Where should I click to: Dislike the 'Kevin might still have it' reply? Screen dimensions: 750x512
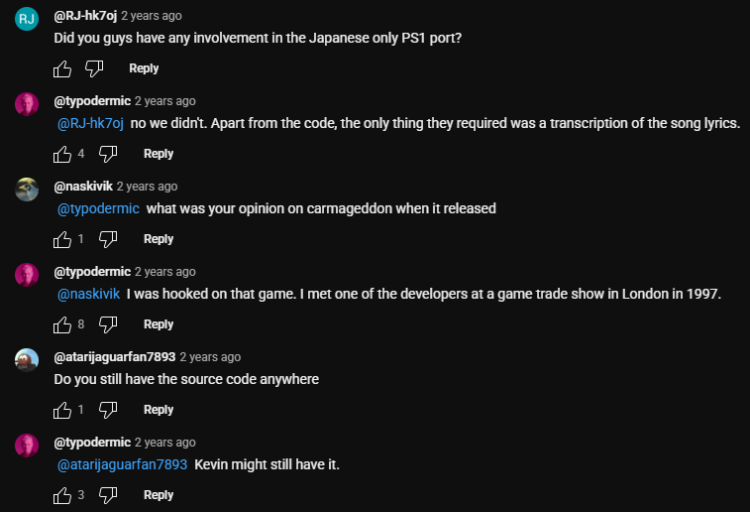coord(109,495)
